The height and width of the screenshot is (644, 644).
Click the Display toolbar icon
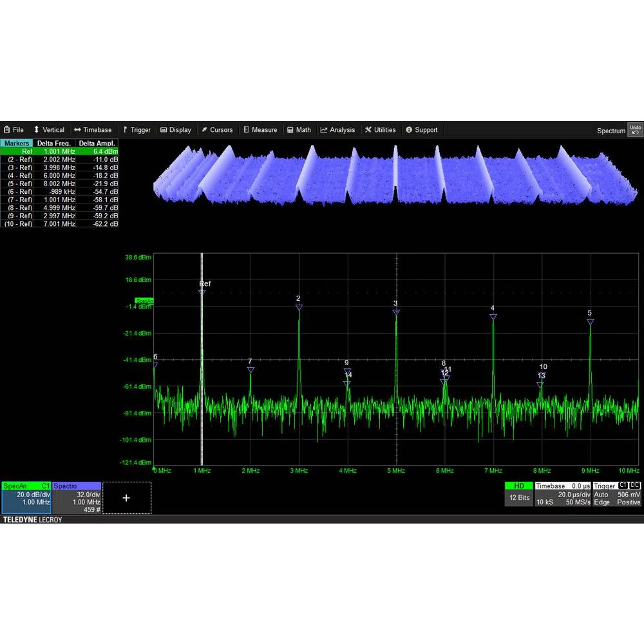(176, 129)
